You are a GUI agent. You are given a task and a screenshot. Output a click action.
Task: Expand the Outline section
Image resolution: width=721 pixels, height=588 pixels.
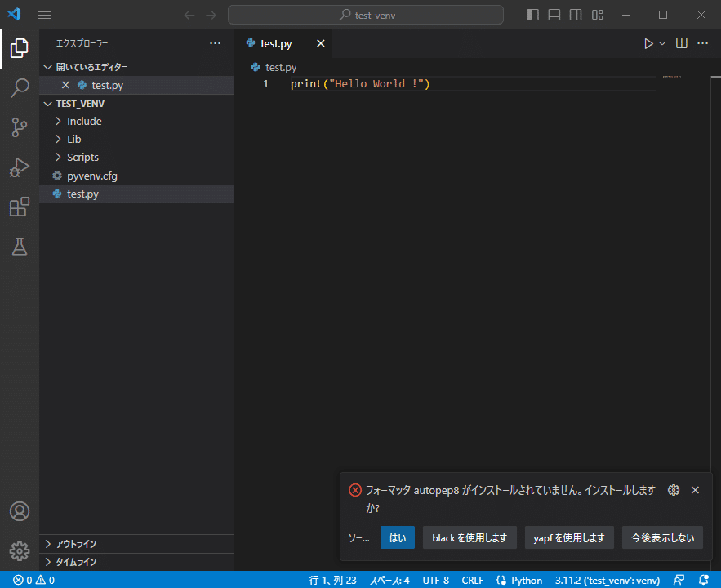[x=137, y=544]
